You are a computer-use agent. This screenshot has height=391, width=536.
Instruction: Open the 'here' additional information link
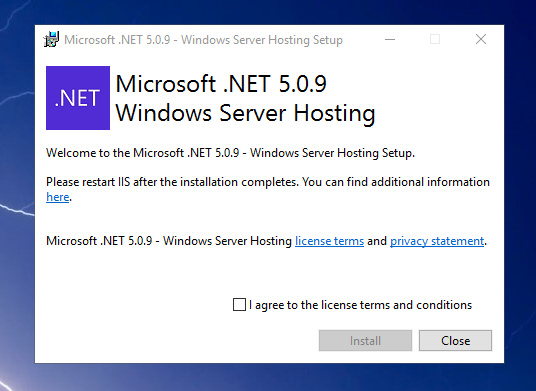(57, 197)
